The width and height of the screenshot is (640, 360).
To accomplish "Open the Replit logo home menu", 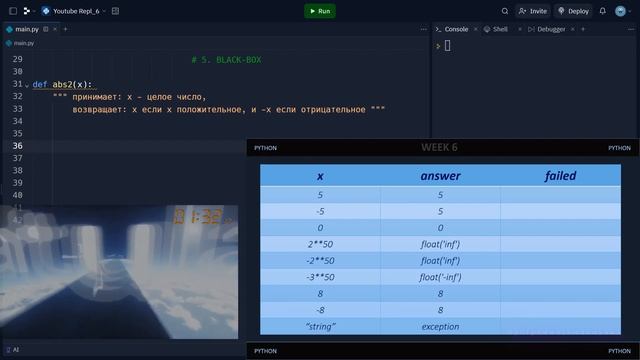I will [x=27, y=11].
